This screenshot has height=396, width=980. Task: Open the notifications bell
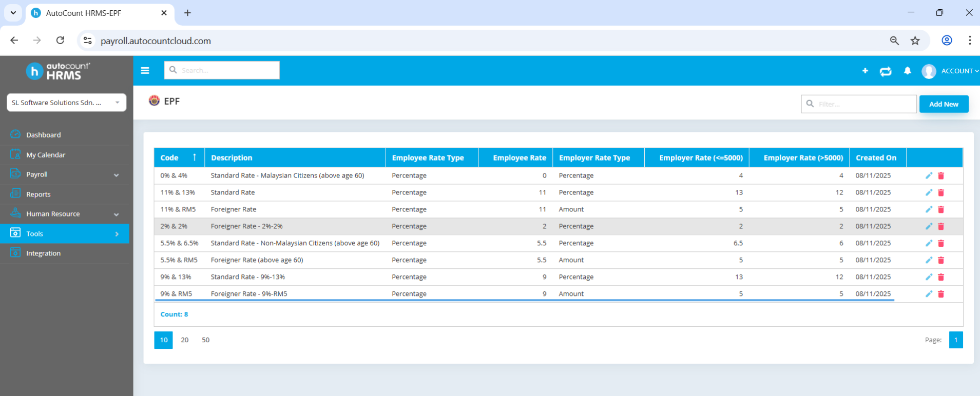(x=908, y=71)
